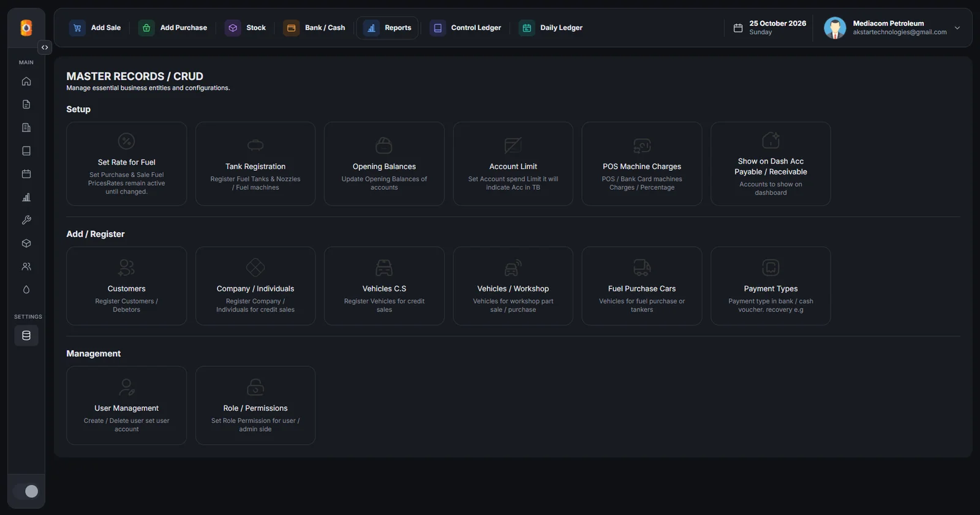
Task: Open the Customers register card
Action: 127,286
